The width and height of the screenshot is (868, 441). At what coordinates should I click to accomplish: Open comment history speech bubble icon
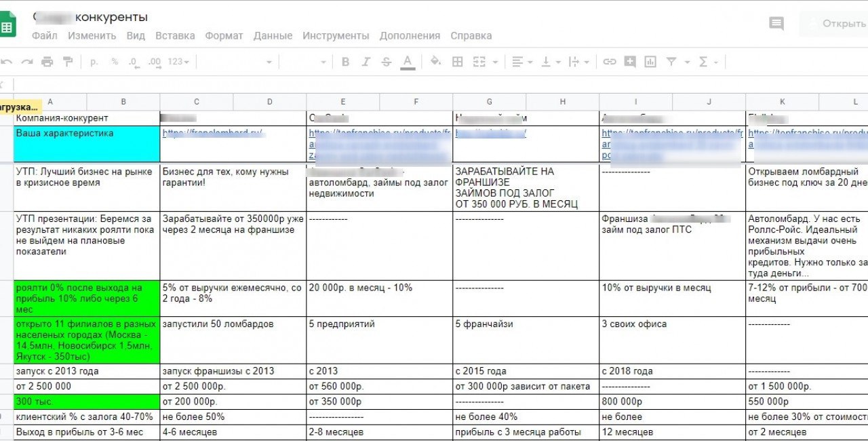tap(776, 24)
